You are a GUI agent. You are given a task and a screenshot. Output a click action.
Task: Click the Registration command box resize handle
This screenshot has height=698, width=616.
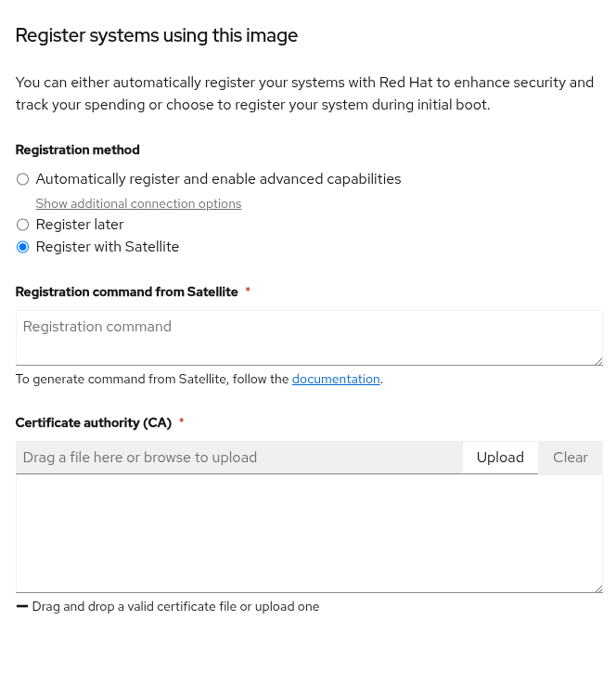598,361
